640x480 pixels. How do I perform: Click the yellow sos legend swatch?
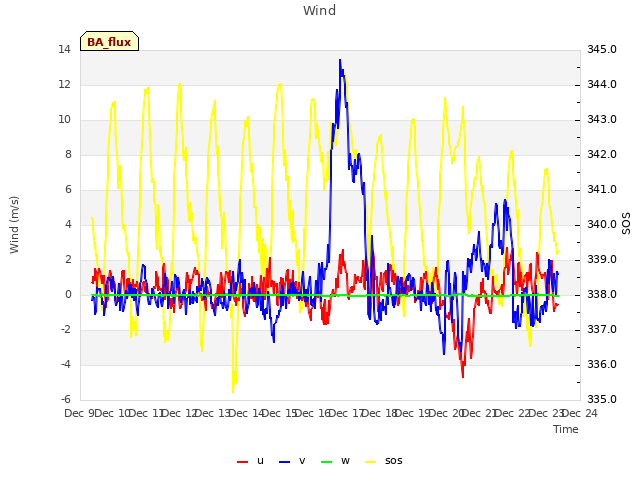[x=371, y=462]
